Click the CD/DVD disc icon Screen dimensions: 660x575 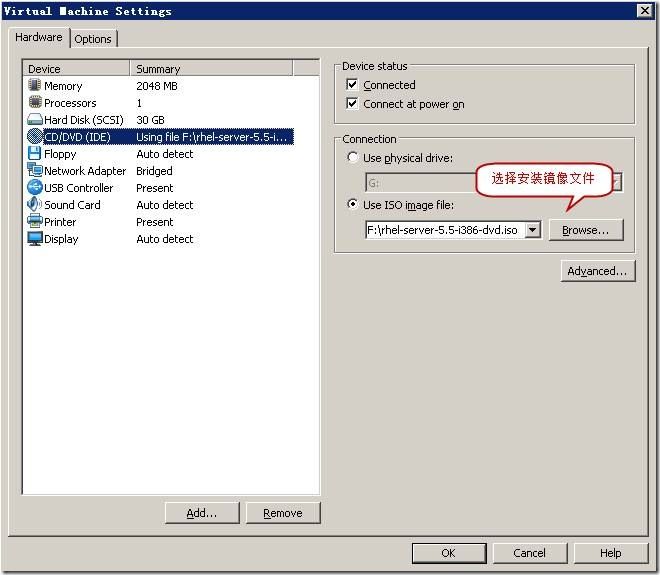35,136
